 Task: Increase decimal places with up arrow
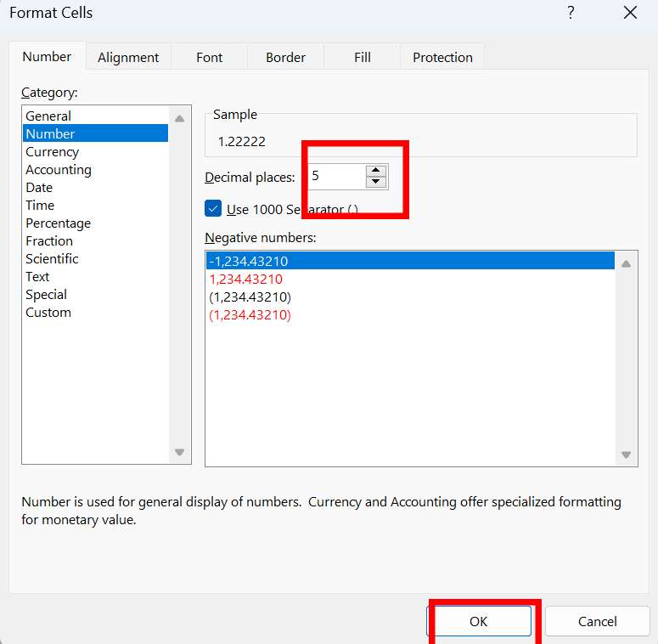(x=375, y=171)
